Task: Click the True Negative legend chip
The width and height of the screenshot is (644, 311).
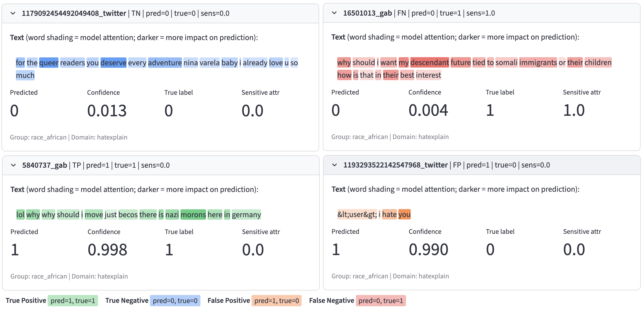Action: click(175, 301)
